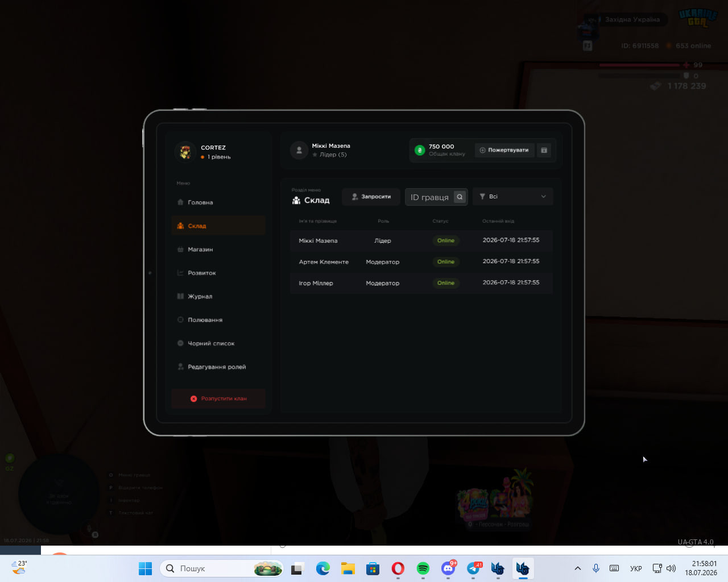Click the Останній вхід column header
The width and height of the screenshot is (728, 582).
(x=498, y=221)
